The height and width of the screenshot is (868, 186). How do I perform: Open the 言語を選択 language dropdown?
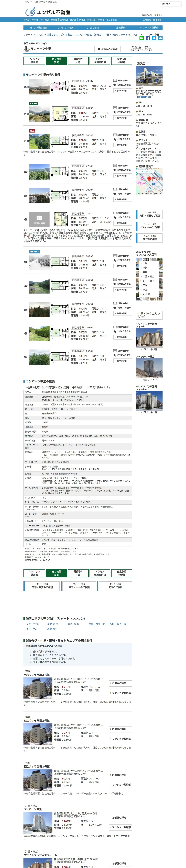pyautogui.click(x=171, y=4)
